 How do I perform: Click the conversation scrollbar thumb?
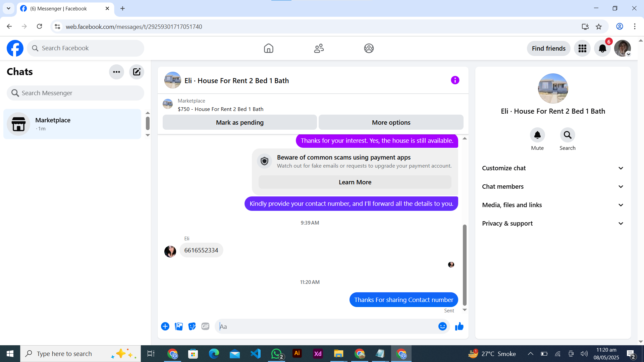pyautogui.click(x=465, y=265)
